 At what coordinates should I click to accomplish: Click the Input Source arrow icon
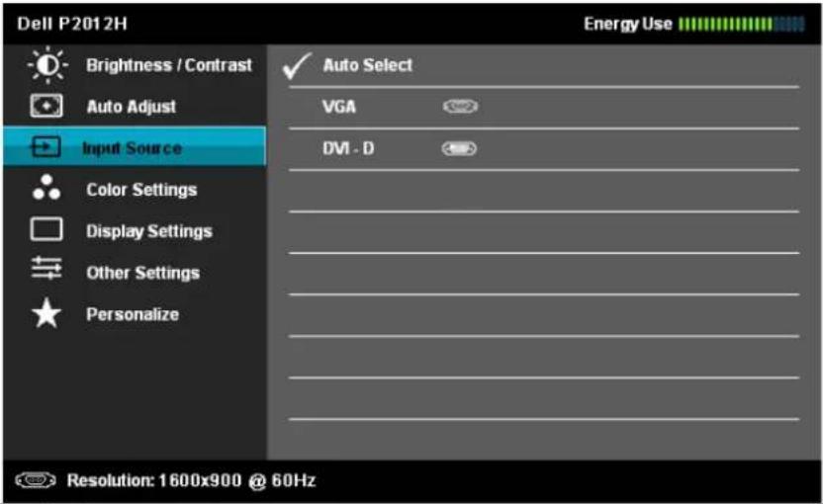tap(46, 147)
